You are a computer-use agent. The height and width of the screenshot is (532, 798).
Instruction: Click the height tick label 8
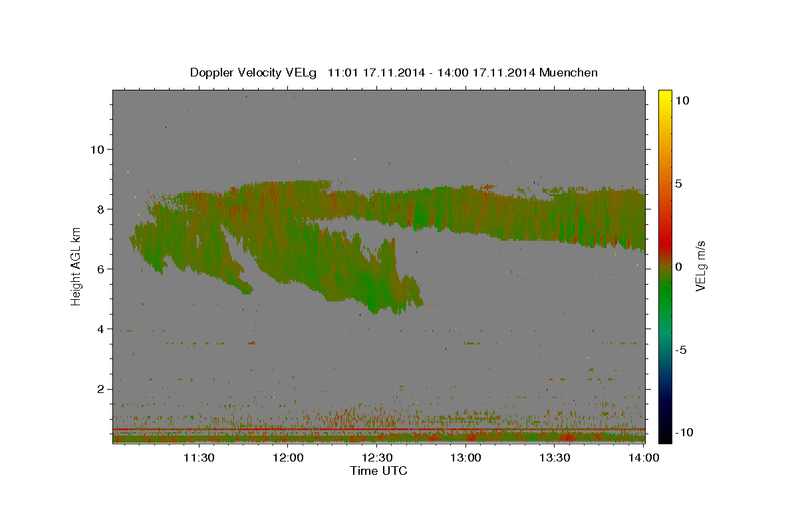(x=99, y=209)
